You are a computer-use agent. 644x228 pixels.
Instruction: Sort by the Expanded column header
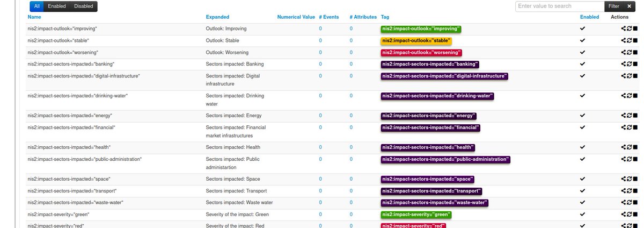pos(217,17)
